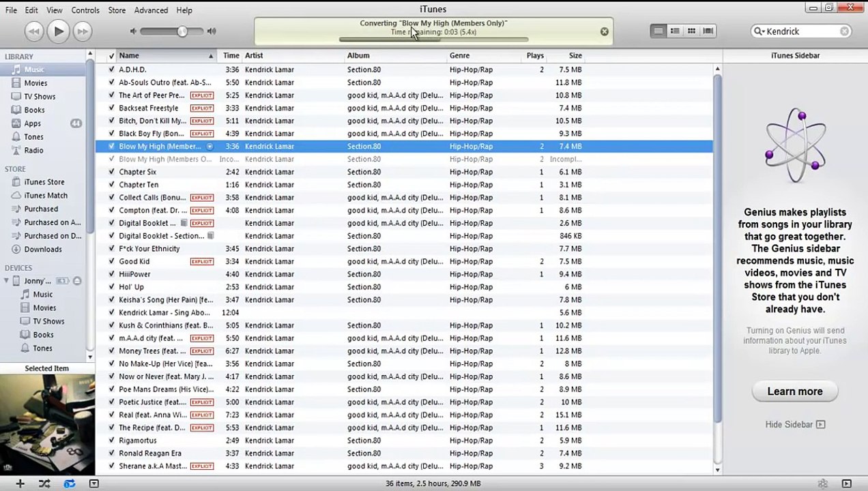Open the Controls menu

tap(85, 10)
